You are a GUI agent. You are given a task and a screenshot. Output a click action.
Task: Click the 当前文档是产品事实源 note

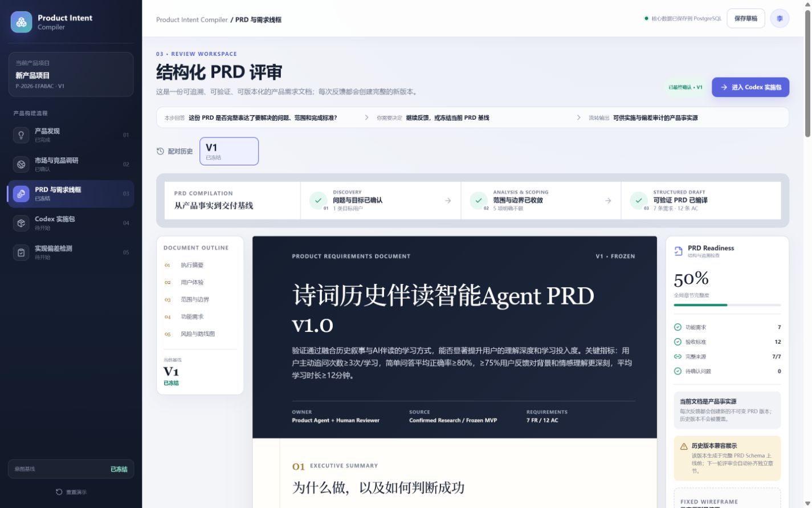727,410
